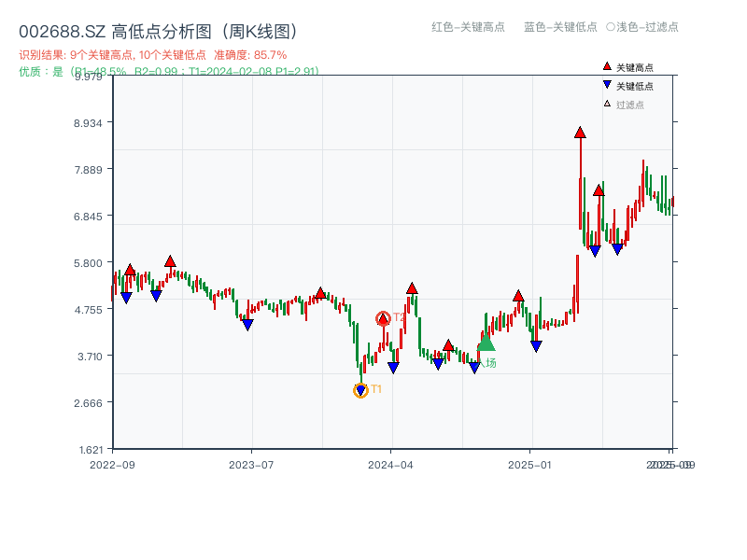The image size is (747, 560).
Task: Click the 5.800 y-axis value
Action: 88,263
